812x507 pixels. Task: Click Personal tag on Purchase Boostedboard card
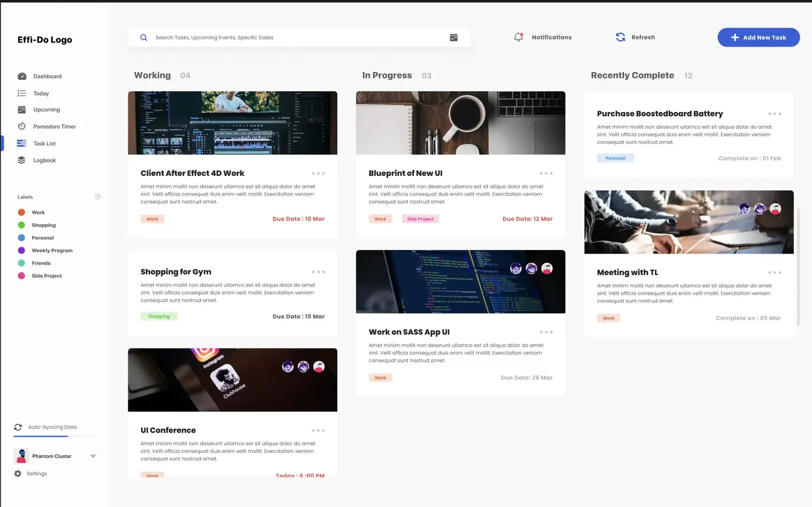615,158
